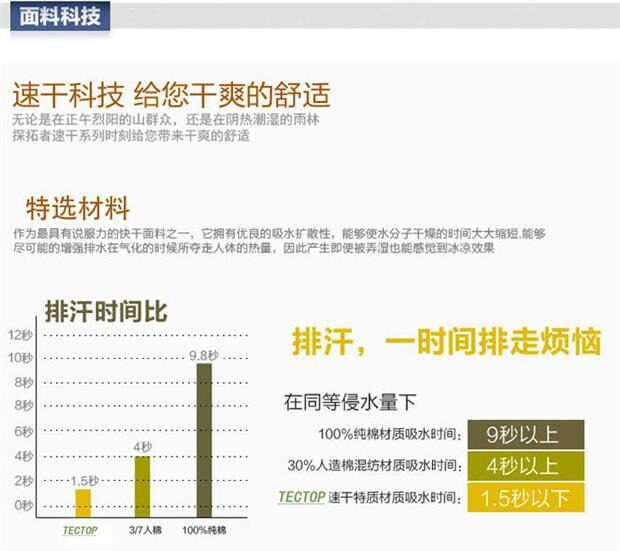Click the 4秒以上 olive box
Screen dimensions: 620x551
(x=525, y=466)
